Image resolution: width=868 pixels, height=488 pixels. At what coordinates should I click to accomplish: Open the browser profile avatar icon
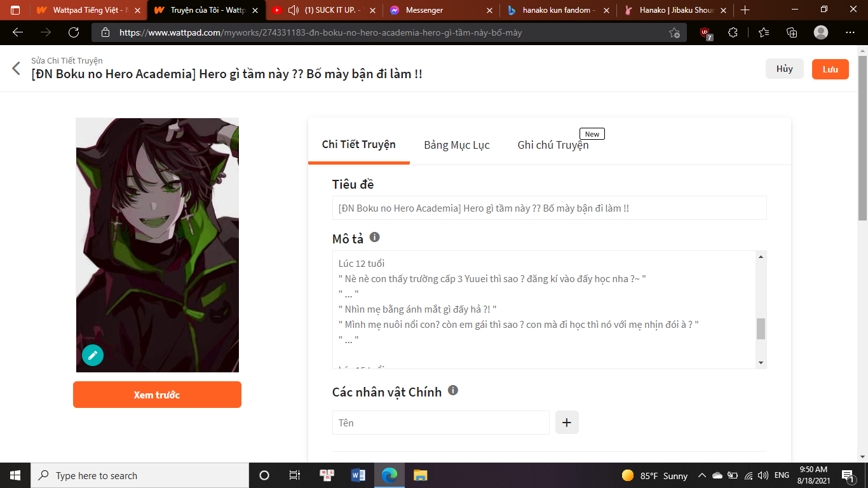coord(821,32)
